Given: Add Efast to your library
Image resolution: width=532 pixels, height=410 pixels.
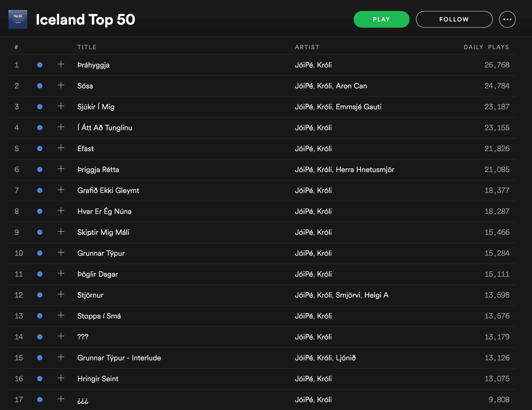Looking at the screenshot, I should 61,148.
